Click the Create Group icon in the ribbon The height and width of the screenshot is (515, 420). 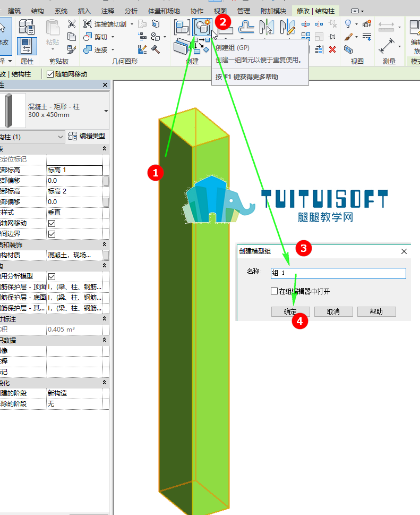click(202, 27)
